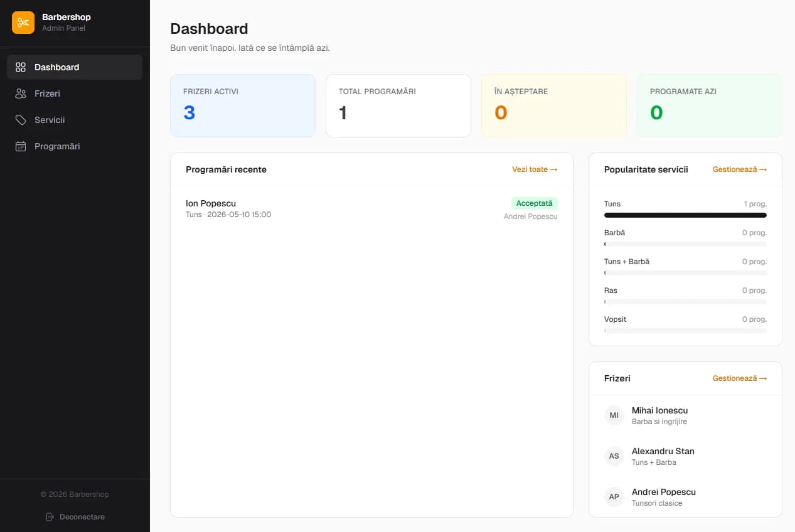Click the Servicii tag icon
The height and width of the screenshot is (532, 795).
pyautogui.click(x=21, y=120)
